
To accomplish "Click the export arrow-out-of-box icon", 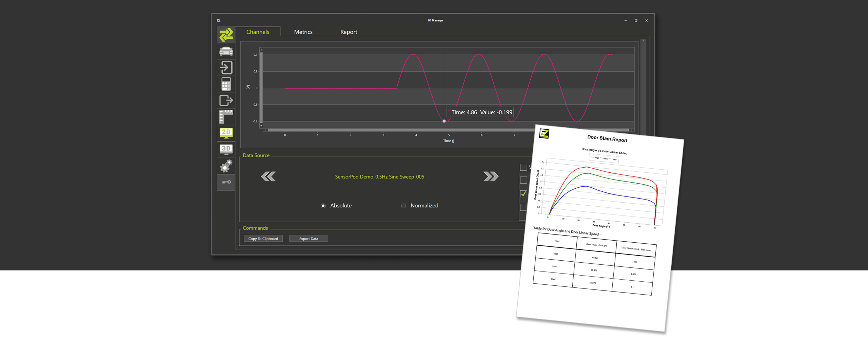I will [226, 100].
